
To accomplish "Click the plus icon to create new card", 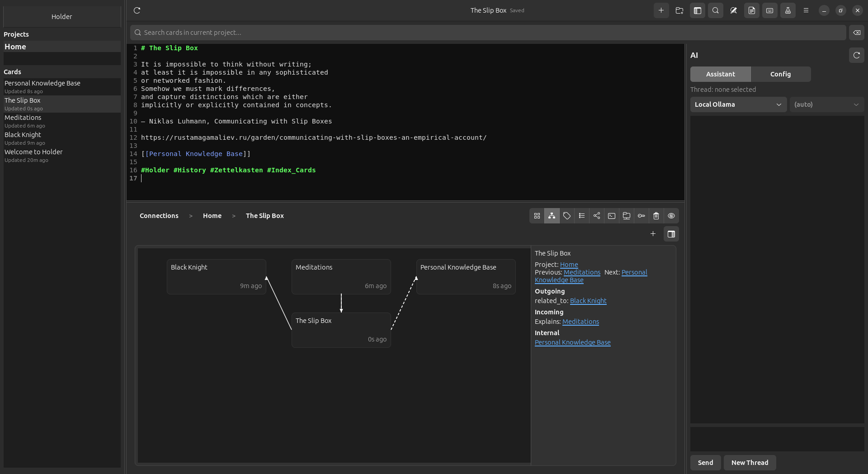I will point(661,10).
